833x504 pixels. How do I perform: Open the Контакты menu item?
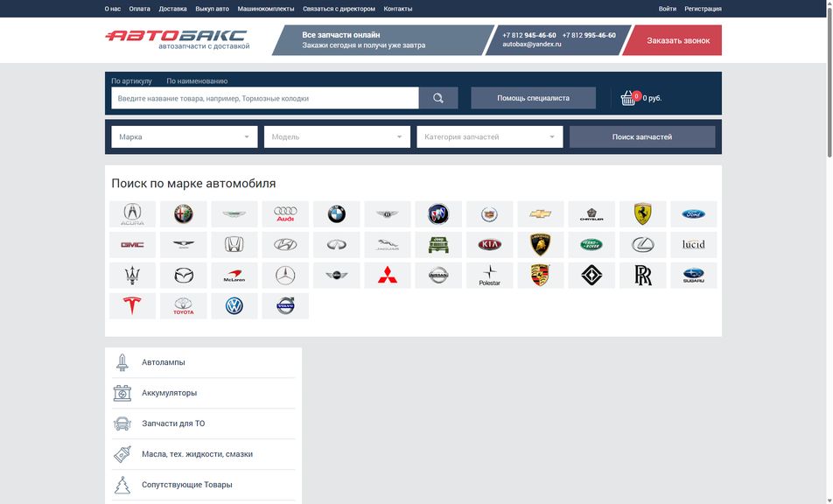point(398,9)
